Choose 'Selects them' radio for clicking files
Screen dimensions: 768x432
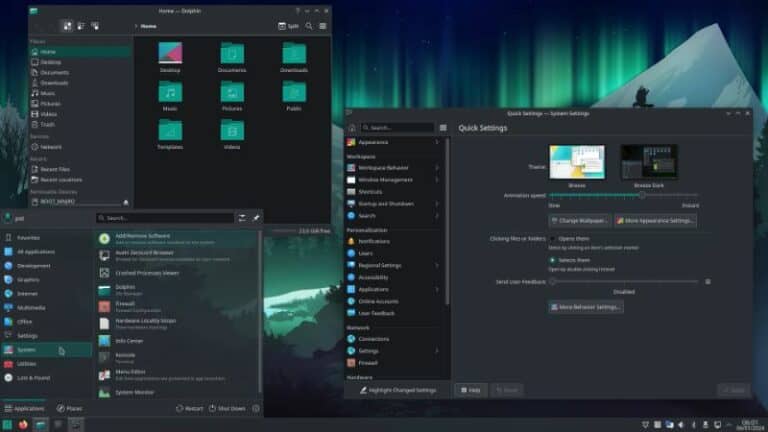click(552, 260)
